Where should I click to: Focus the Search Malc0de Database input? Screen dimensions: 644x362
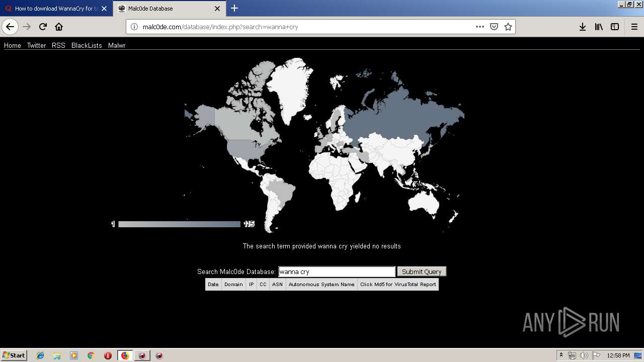(x=337, y=271)
